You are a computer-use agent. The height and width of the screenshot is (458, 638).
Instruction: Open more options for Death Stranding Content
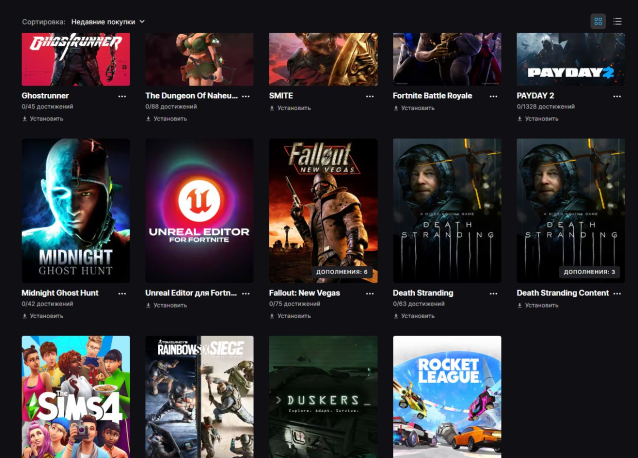tap(617, 294)
